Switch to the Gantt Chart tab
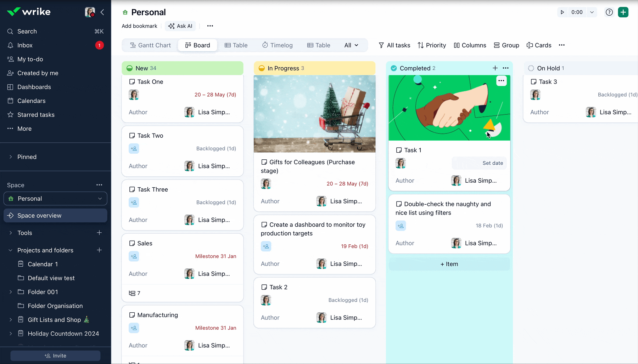The height and width of the screenshot is (364, 638). tap(150, 45)
